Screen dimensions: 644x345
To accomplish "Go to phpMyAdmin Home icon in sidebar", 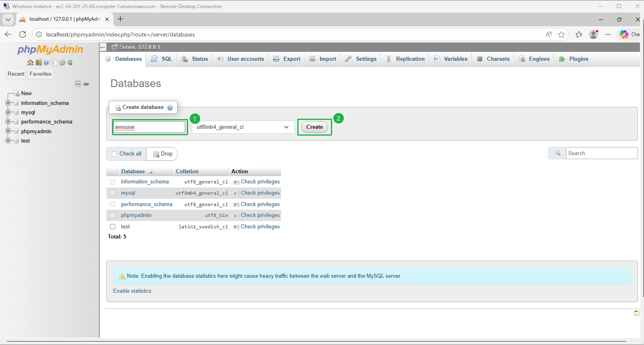I will coord(30,62).
